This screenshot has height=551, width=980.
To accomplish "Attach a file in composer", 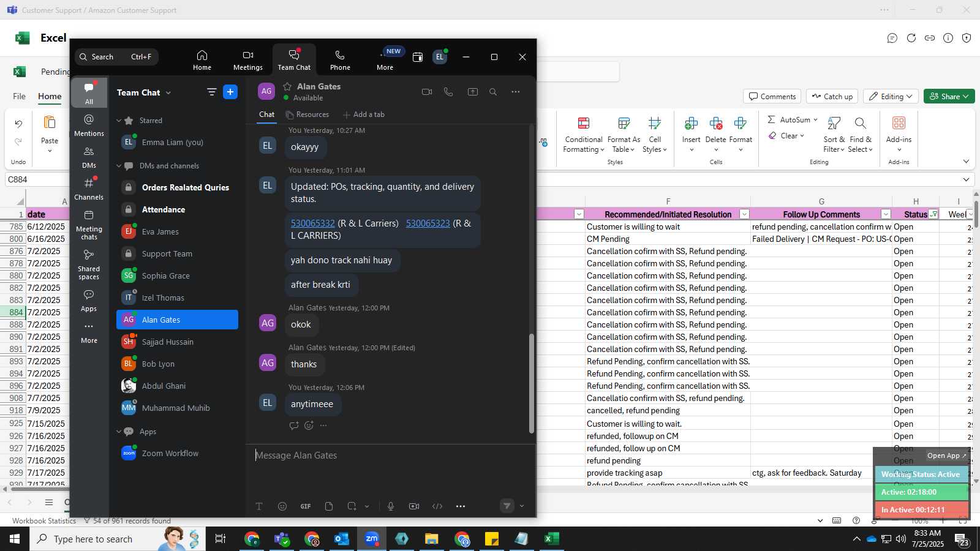I will (329, 506).
